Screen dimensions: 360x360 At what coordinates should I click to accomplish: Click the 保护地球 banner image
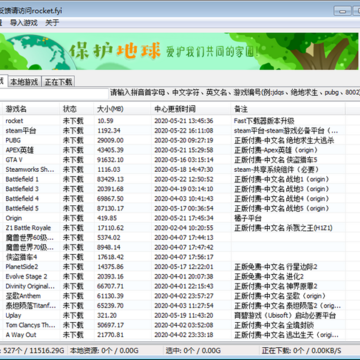(x=179, y=51)
